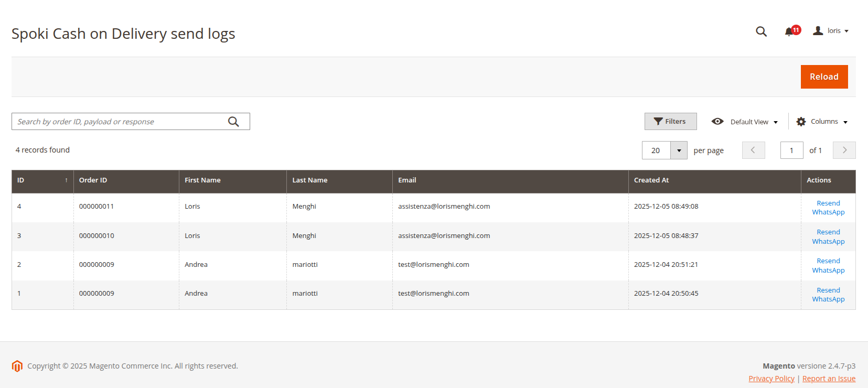Go to the previous page with the left arrow
The height and width of the screenshot is (388, 868).
point(753,150)
